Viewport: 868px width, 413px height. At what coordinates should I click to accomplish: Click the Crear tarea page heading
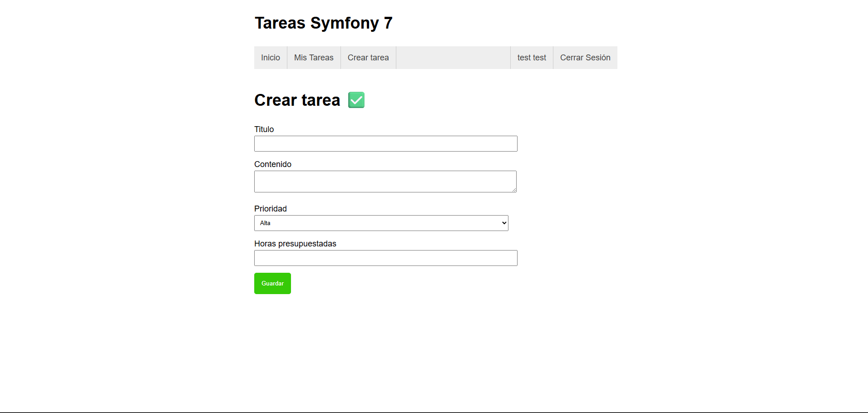pos(297,100)
